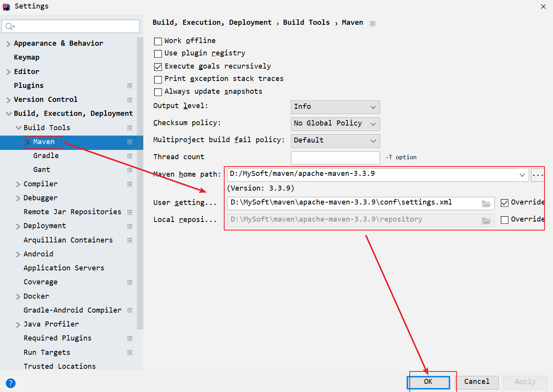
Task: Open Trusted Locations settings
Action: coord(60,366)
